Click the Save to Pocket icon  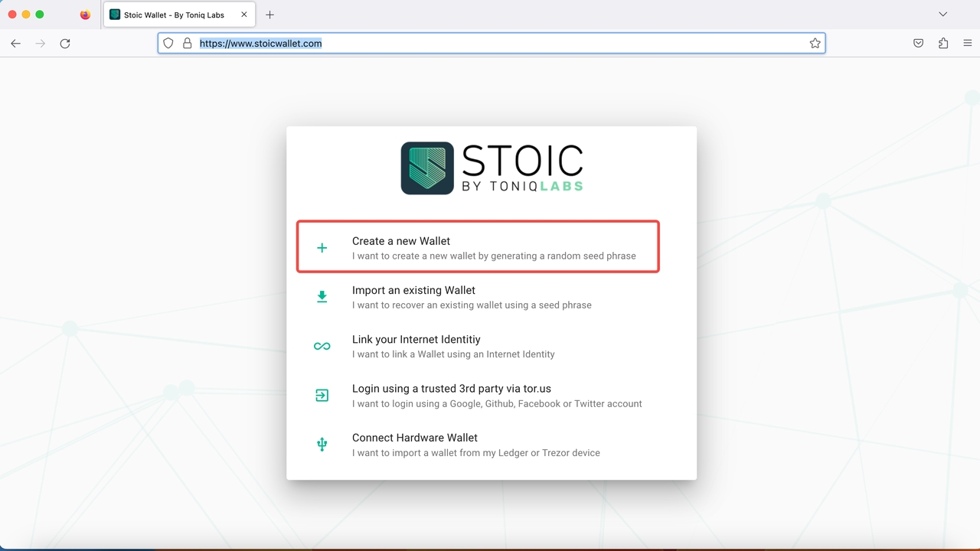(x=918, y=44)
